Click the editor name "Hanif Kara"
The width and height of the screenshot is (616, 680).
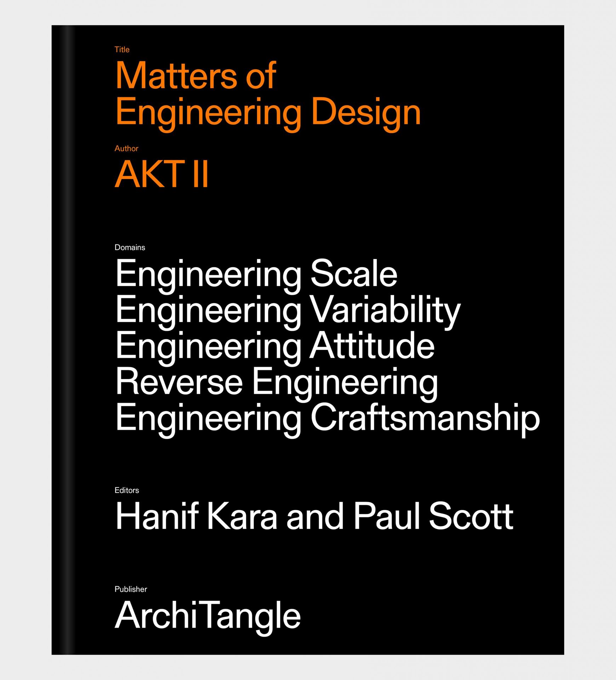pos(196,516)
